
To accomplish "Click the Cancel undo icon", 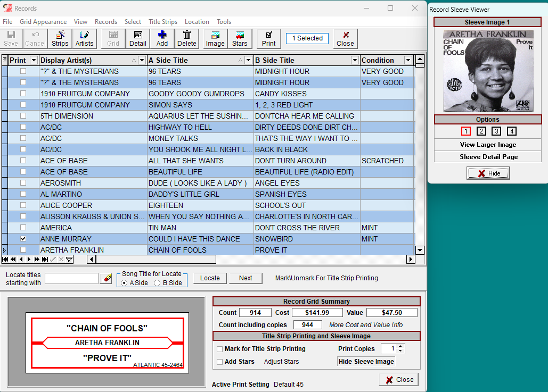I will click(x=35, y=38).
